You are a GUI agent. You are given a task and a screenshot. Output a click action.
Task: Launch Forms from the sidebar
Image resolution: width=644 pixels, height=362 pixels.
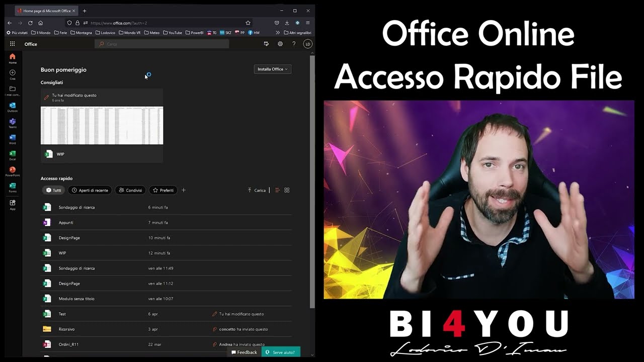(13, 188)
